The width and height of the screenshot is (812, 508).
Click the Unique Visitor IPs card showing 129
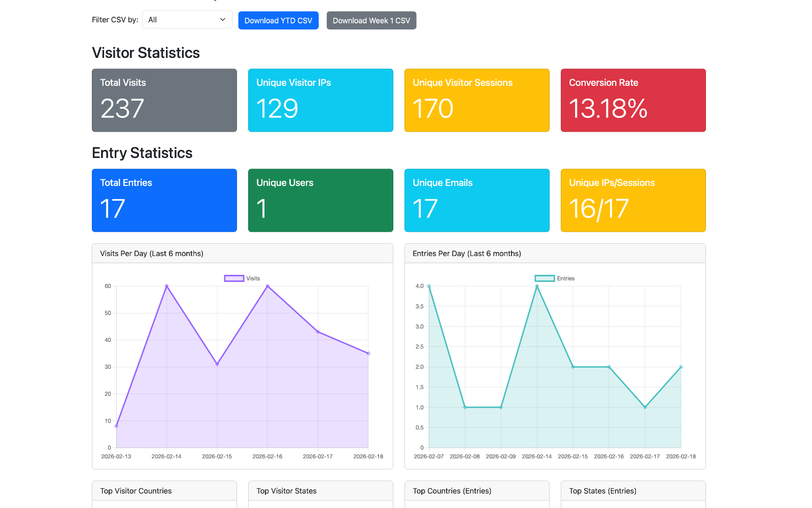[x=320, y=100]
